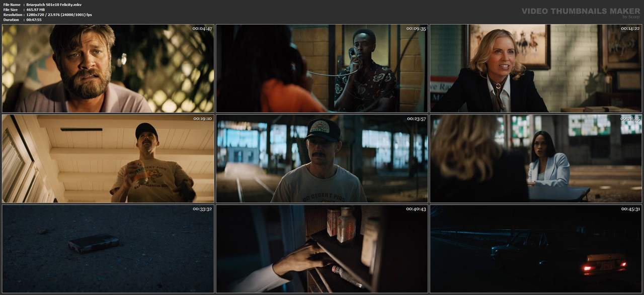
Task: Select the 00:45:31 car taillights thumbnail
Action: (536, 248)
